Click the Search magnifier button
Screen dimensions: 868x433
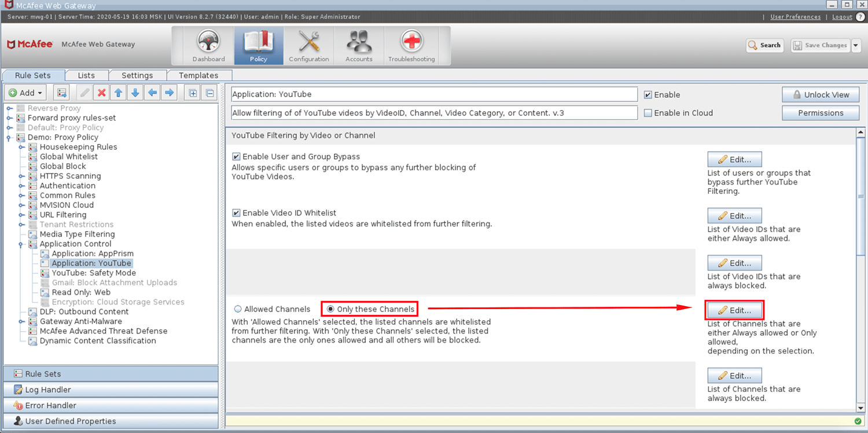tap(765, 45)
